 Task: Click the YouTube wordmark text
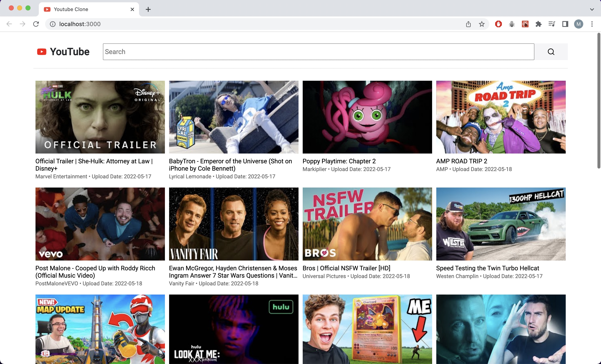point(70,52)
